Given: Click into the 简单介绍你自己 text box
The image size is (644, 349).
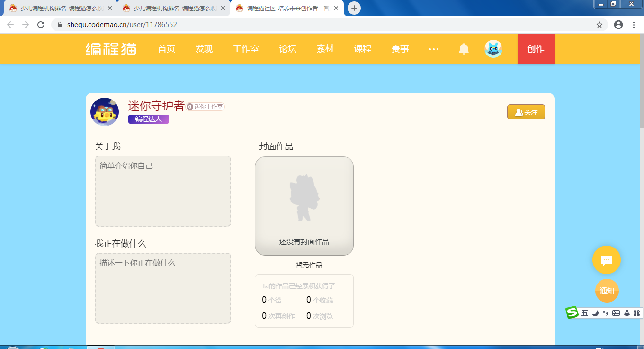Looking at the screenshot, I should pos(163,191).
